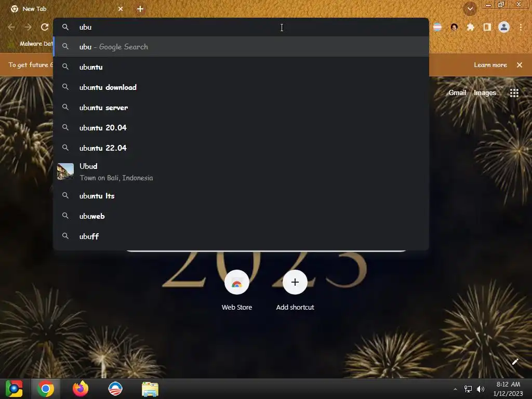Toggle the side panel icon
532x399 pixels.
[x=487, y=27]
